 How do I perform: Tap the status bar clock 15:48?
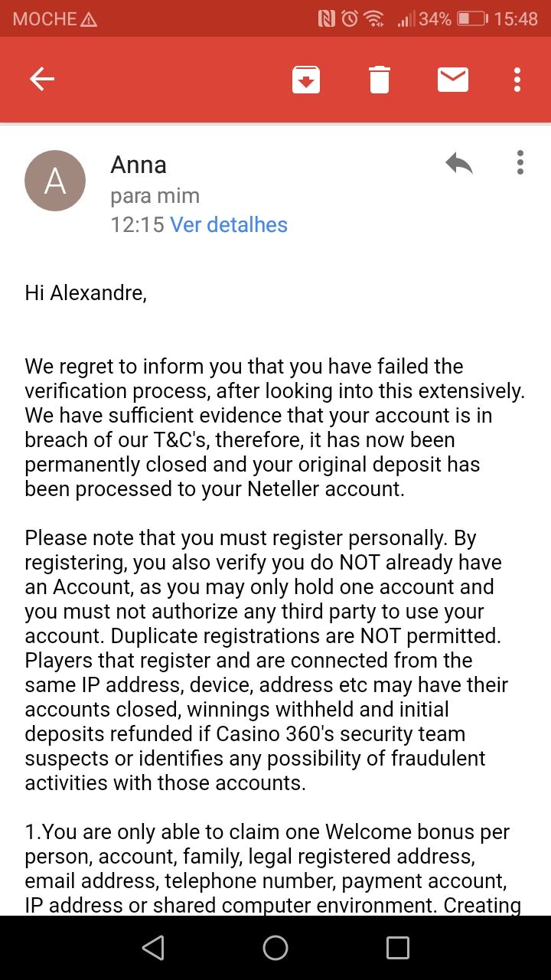(x=517, y=19)
